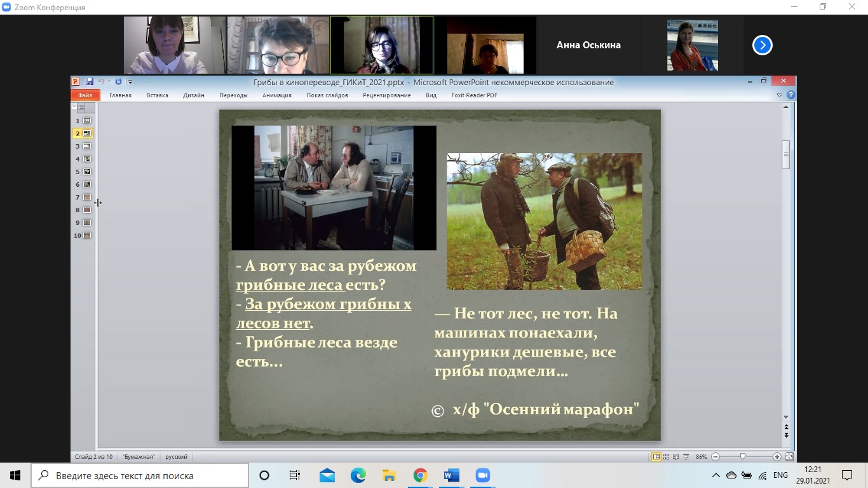The image size is (868, 488).
Task: Click the kitchen scene film still on slide
Action: click(x=334, y=187)
